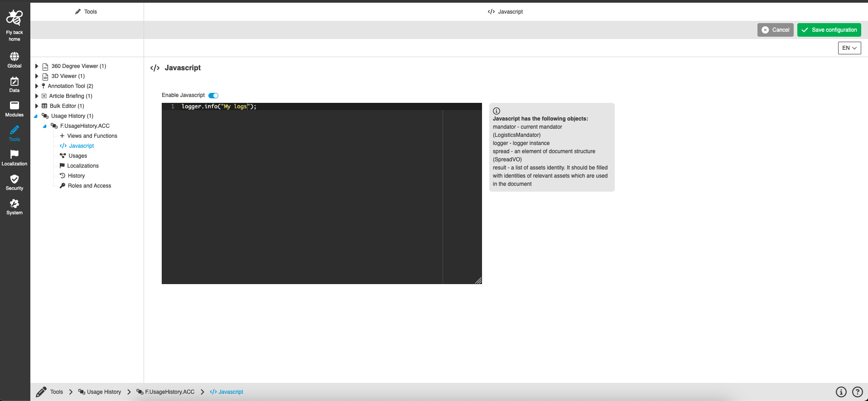The height and width of the screenshot is (401, 868).
Task: Open the Modules section icon
Action: [x=14, y=105]
